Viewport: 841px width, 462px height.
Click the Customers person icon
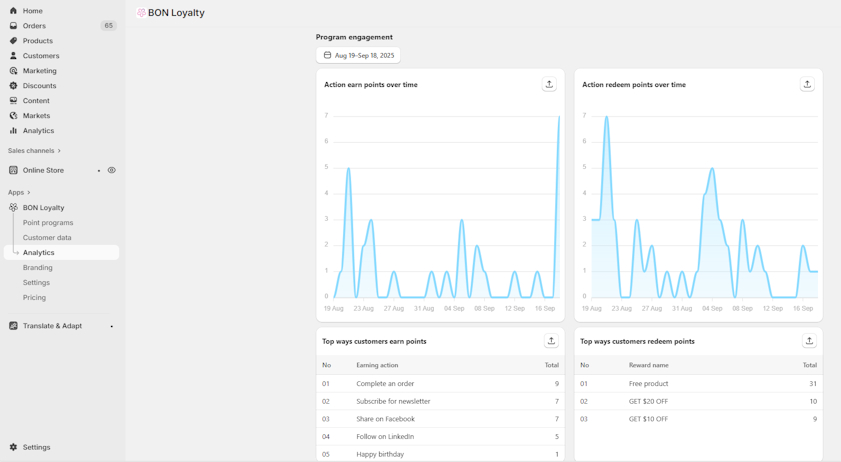13,56
